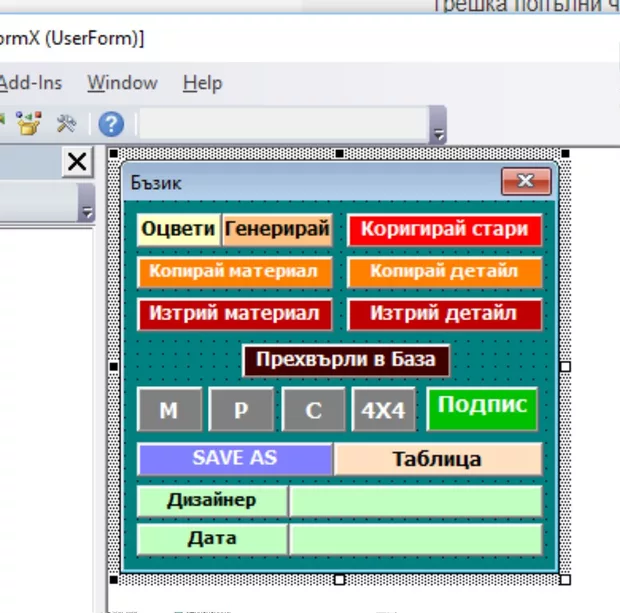Click the Прехвърли в База button
The width and height of the screenshot is (620, 613).
tap(346, 360)
